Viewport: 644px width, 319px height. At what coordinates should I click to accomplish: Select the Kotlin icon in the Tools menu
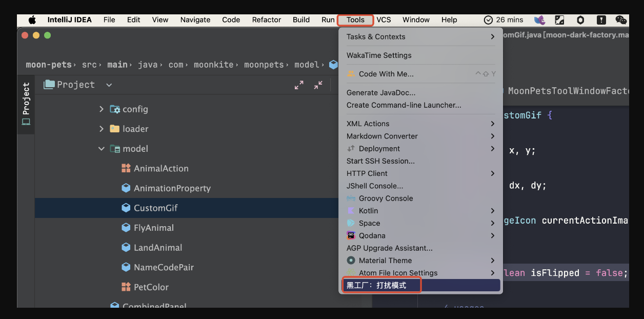coord(351,210)
